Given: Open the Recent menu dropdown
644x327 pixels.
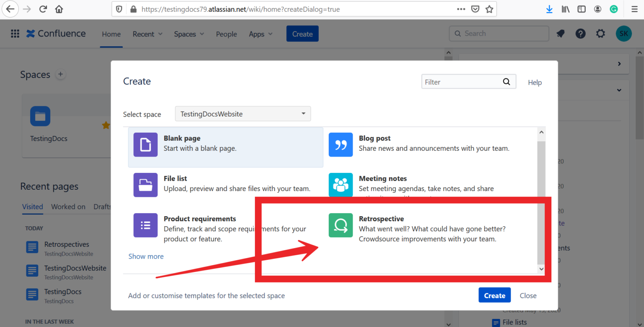Looking at the screenshot, I should (148, 34).
